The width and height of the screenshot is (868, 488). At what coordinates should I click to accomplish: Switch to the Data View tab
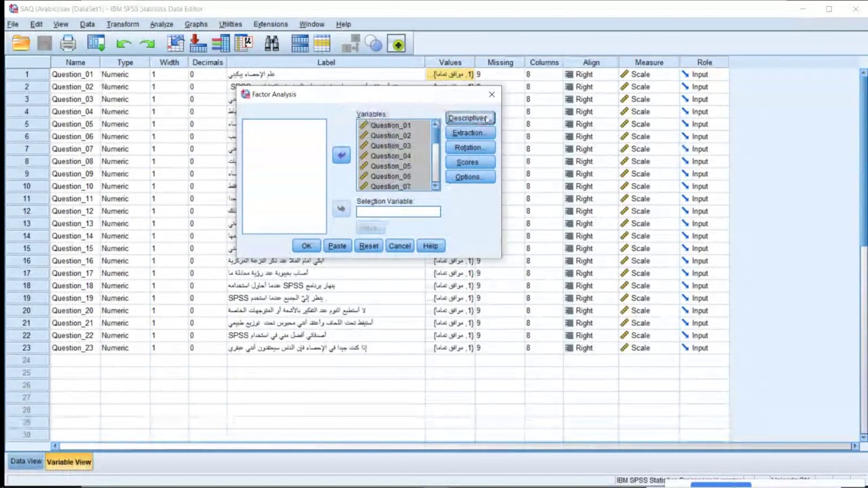(26, 462)
